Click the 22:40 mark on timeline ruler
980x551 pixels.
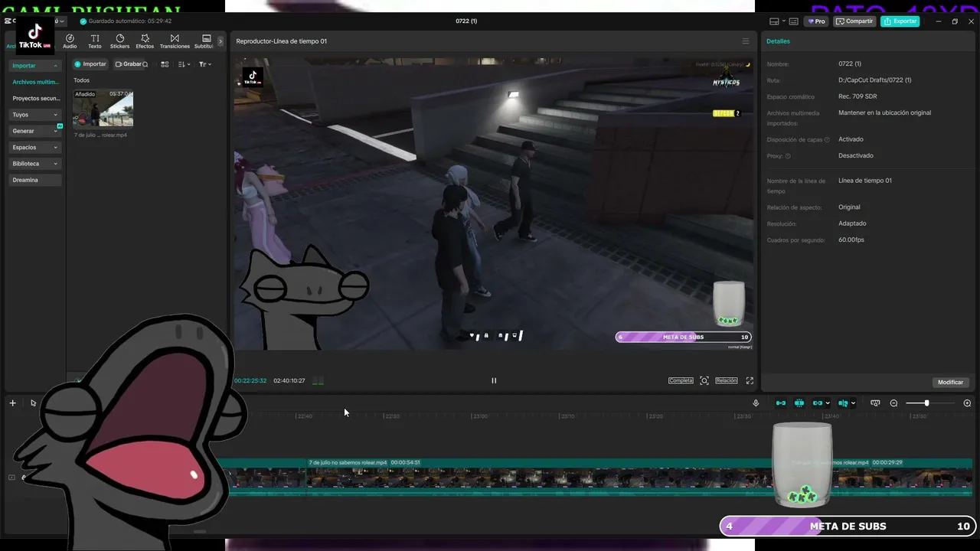(x=305, y=416)
